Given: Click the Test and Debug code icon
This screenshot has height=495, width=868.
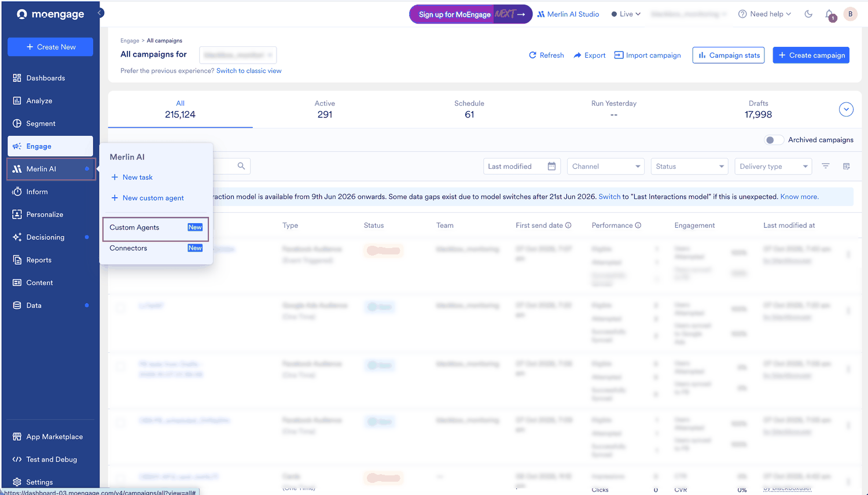Looking at the screenshot, I should coord(17,459).
